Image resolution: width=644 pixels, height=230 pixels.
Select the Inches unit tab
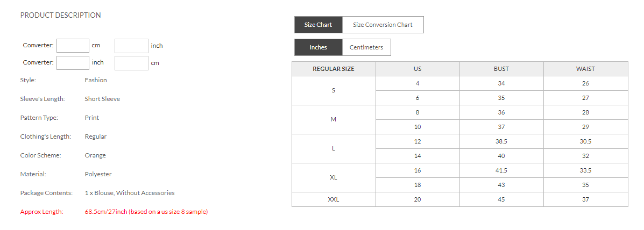[x=318, y=47]
